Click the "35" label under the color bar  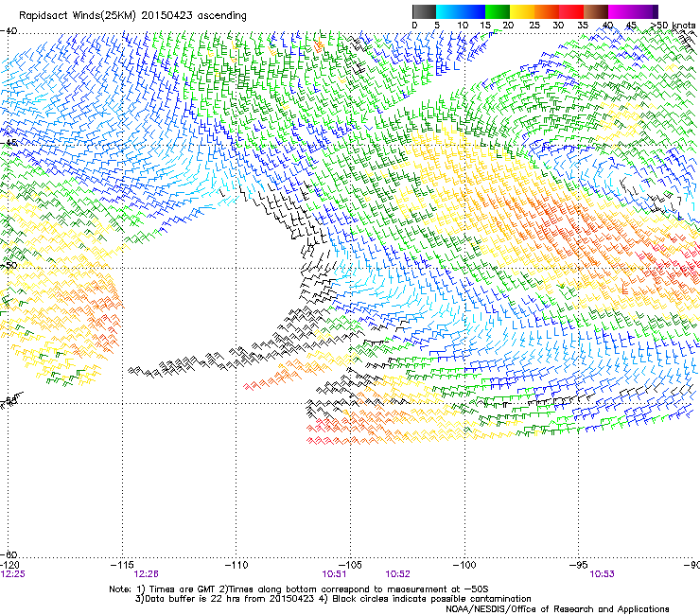583,26
